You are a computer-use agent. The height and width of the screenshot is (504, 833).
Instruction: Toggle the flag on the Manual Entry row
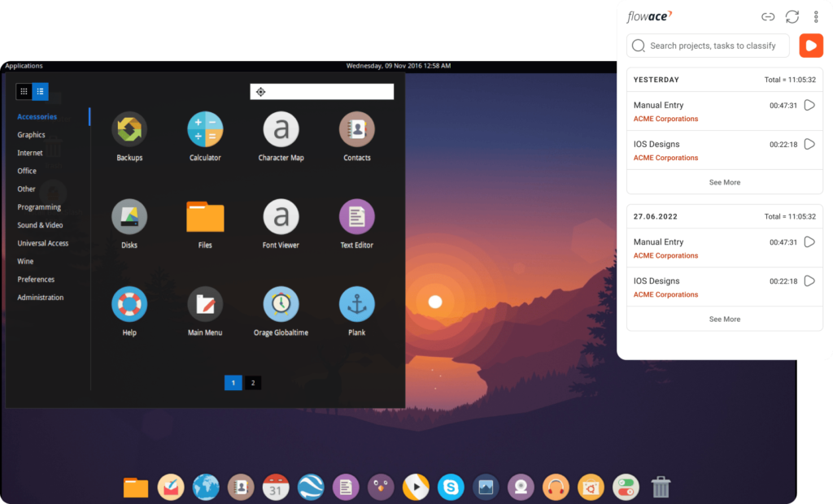click(808, 105)
